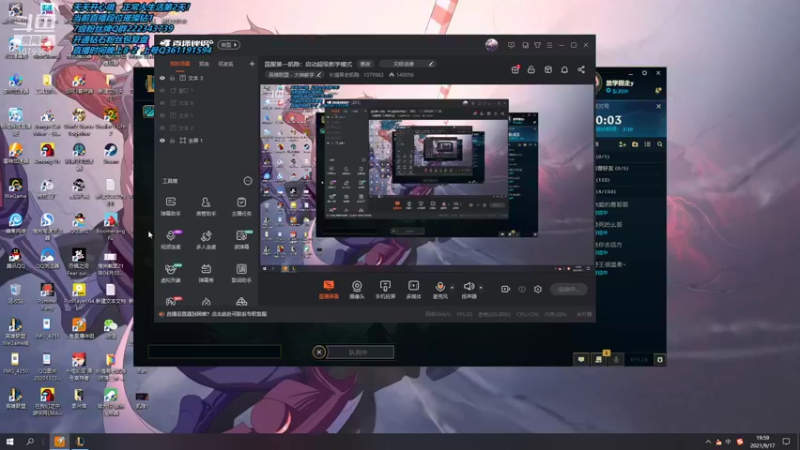Toggle the lock on the 全屏 1 layer
Screen dimensions: 800x450
click(x=172, y=140)
